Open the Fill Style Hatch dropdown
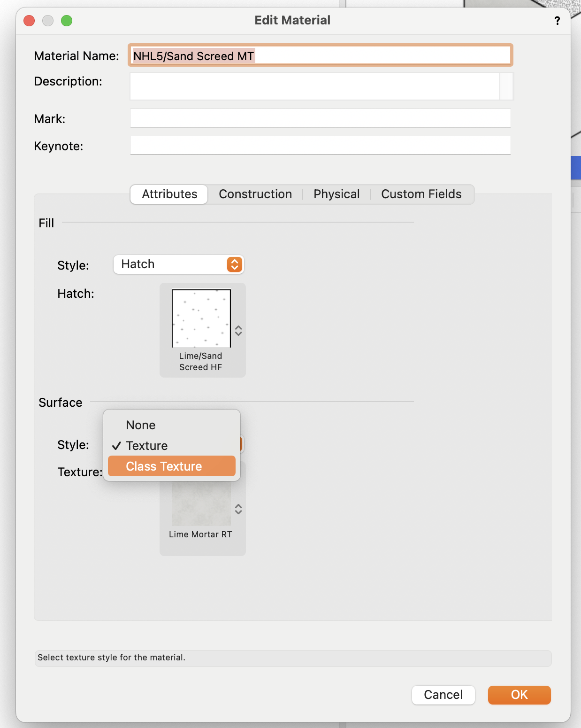This screenshot has width=581, height=728. click(178, 264)
